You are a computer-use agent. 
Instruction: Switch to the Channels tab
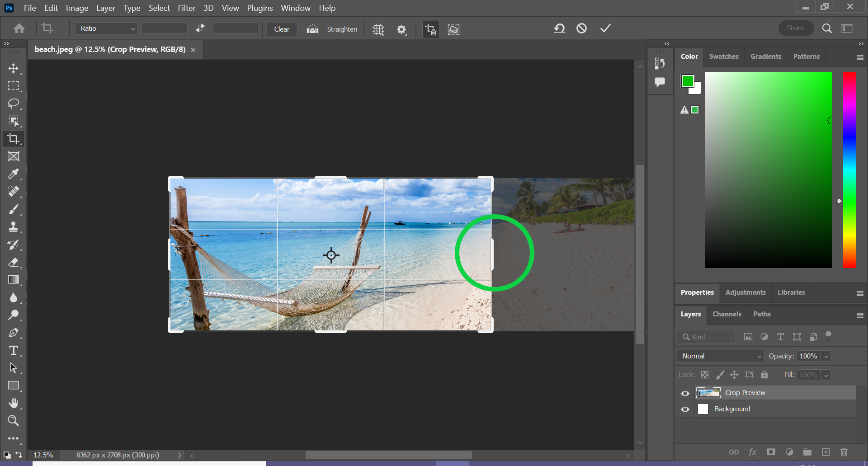(727, 314)
